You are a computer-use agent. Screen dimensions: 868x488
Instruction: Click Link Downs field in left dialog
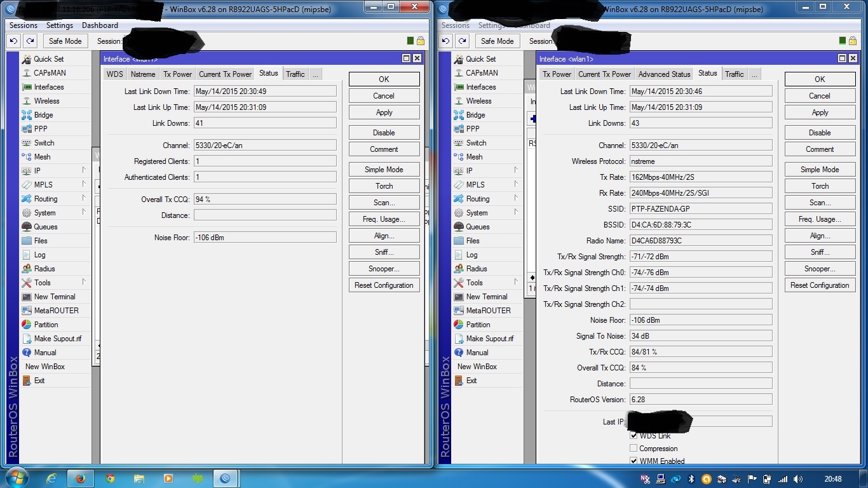265,123
